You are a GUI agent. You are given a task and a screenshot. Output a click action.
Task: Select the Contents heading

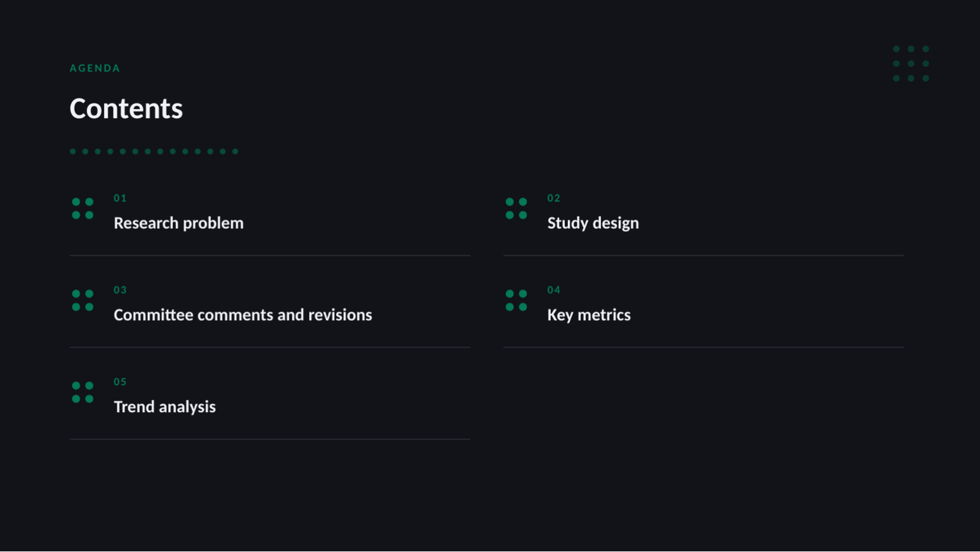click(x=126, y=109)
